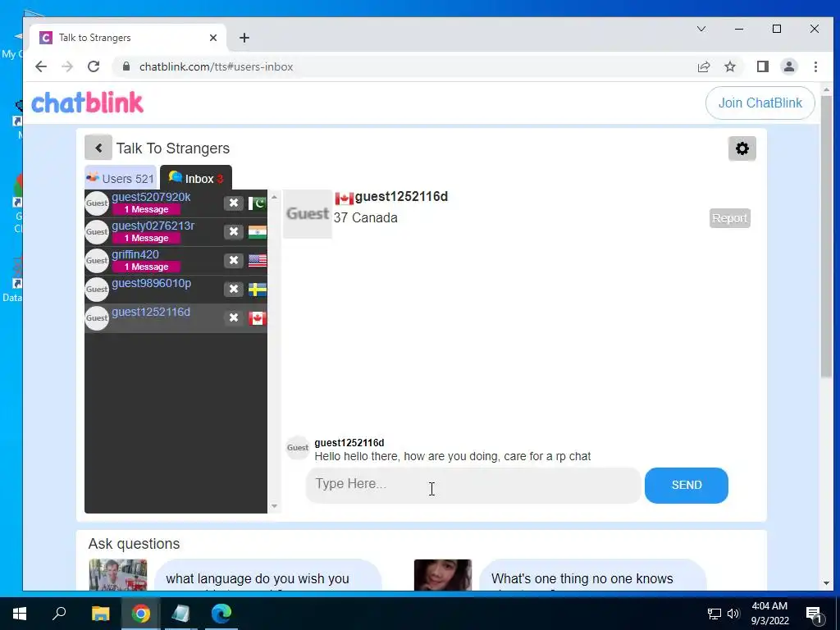This screenshot has height=630, width=840.
Task: Open griffin420 conversation
Action: [176, 261]
